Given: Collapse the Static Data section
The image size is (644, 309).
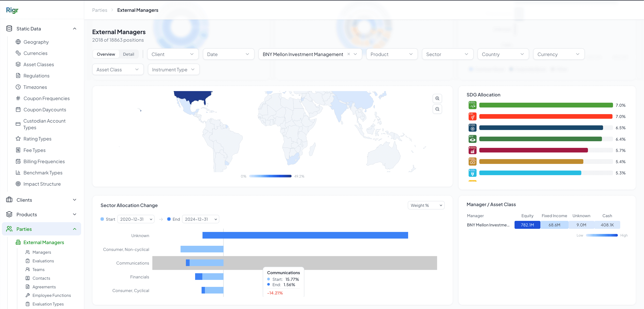Looking at the screenshot, I should pos(75,29).
